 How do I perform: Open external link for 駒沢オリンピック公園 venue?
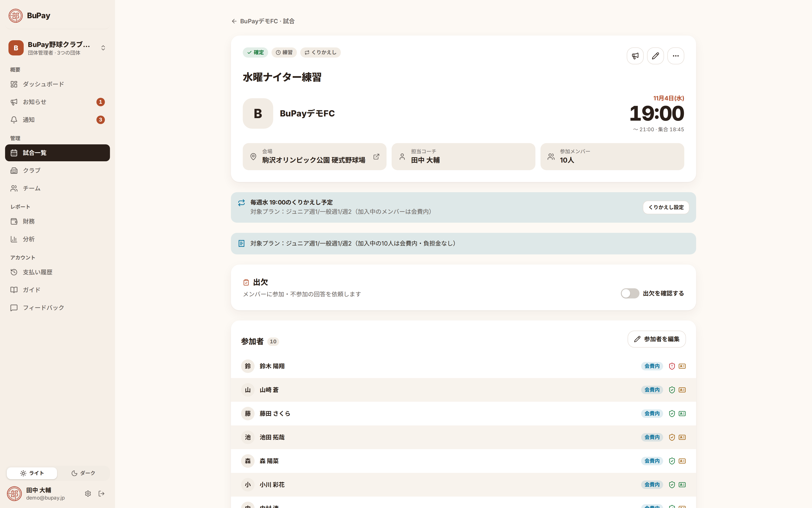click(376, 157)
